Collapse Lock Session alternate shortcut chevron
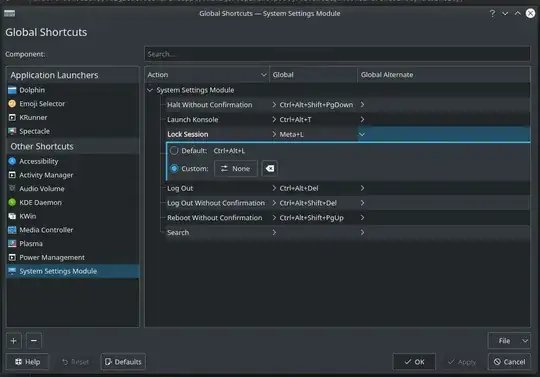The height and width of the screenshot is (377, 540). click(362, 135)
